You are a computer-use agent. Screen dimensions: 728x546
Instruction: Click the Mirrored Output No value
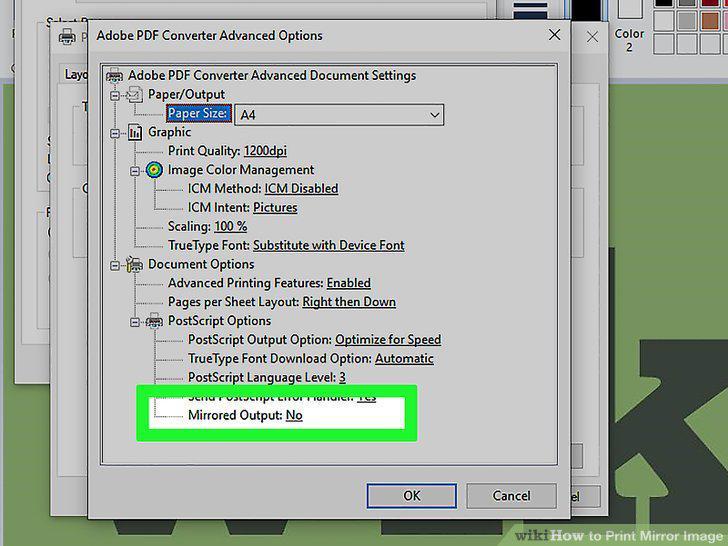[x=294, y=415]
